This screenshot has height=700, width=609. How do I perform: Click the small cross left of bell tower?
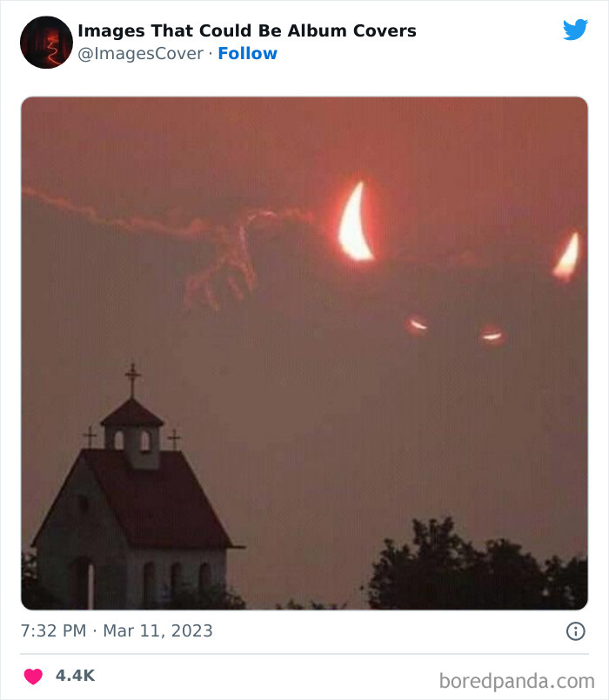tap(90, 437)
